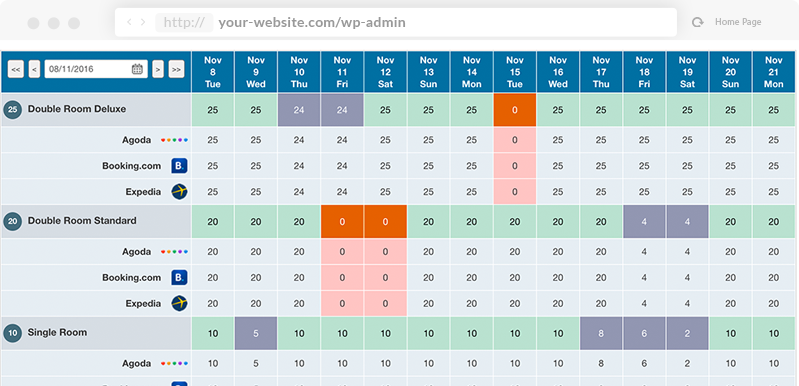Screen dimensions: 799x386
Task: Click the Nov 11 Fri column header
Action: [x=342, y=72]
